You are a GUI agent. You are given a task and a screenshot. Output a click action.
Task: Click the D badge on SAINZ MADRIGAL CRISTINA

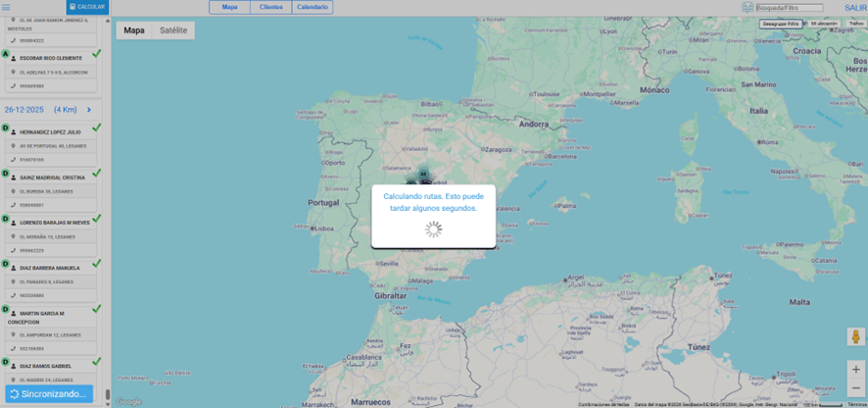coord(6,174)
